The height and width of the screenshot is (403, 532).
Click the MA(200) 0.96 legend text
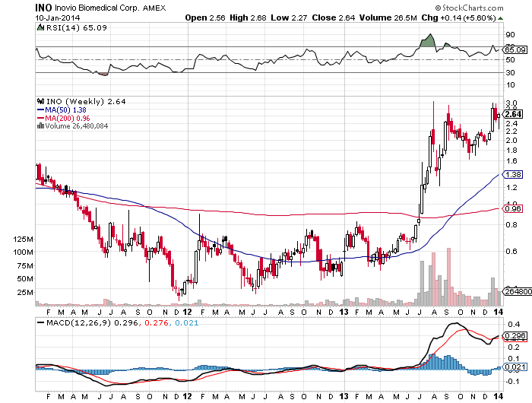(68, 119)
